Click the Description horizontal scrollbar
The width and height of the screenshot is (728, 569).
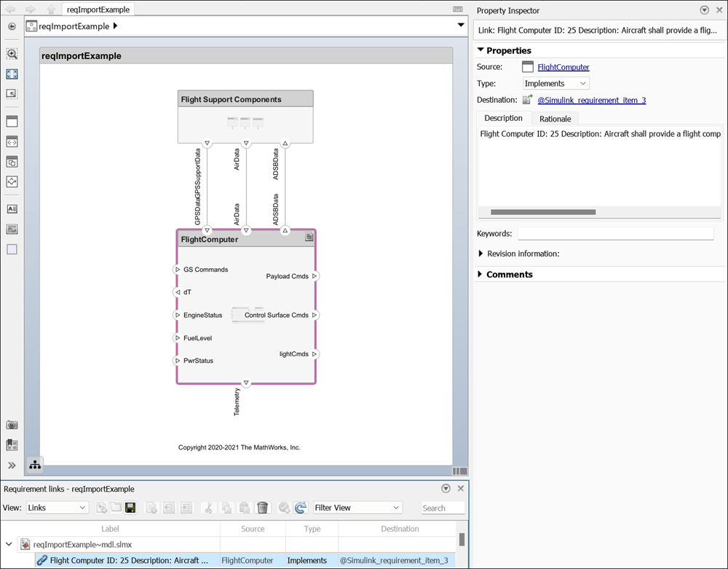click(542, 212)
